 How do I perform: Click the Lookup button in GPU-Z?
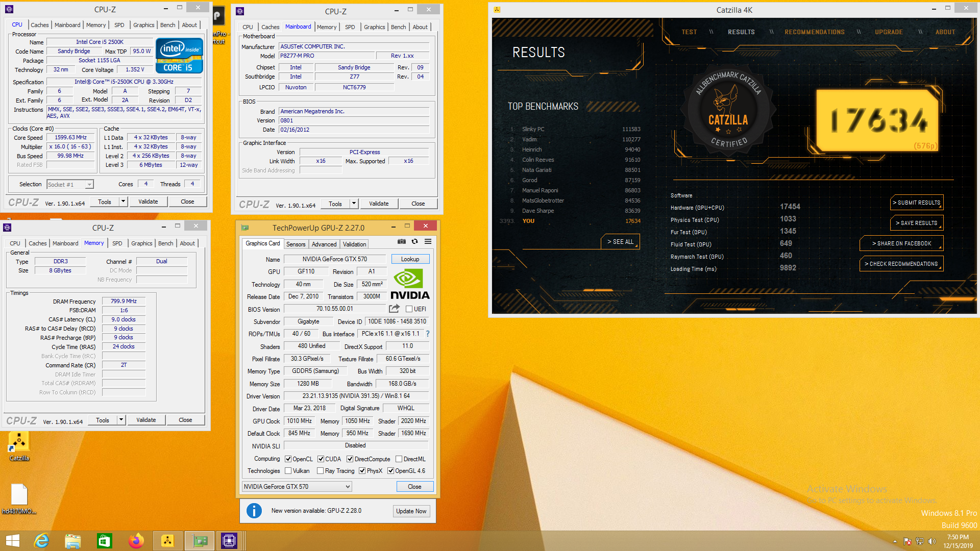point(410,259)
